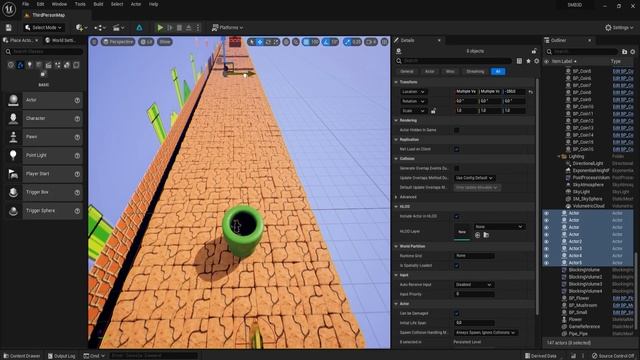Open the Perspective view mode dropdown
This screenshot has width=640, height=360.
click(118, 42)
